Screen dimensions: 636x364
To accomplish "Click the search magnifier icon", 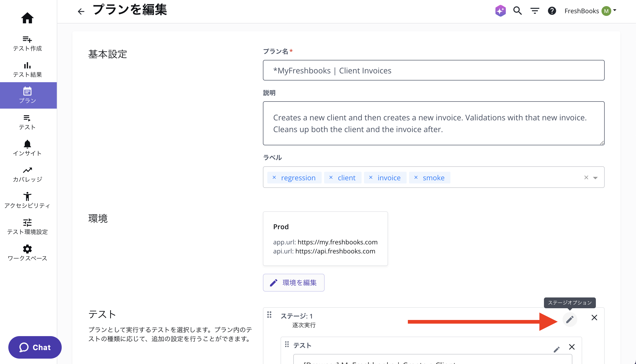I will (x=518, y=11).
